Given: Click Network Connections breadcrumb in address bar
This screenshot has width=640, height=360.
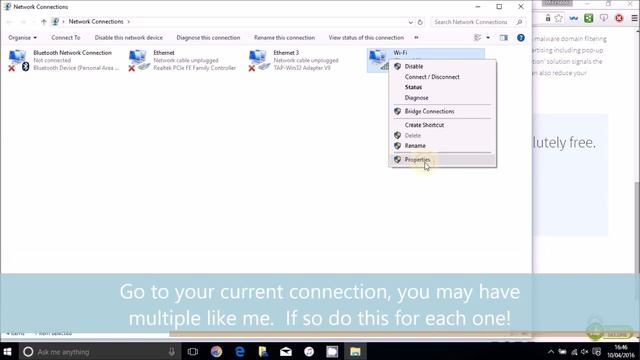Looking at the screenshot, I should click(96, 22).
